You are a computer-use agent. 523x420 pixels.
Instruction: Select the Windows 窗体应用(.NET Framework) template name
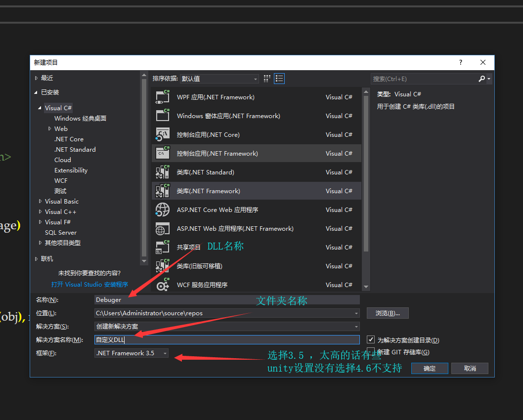click(x=228, y=116)
